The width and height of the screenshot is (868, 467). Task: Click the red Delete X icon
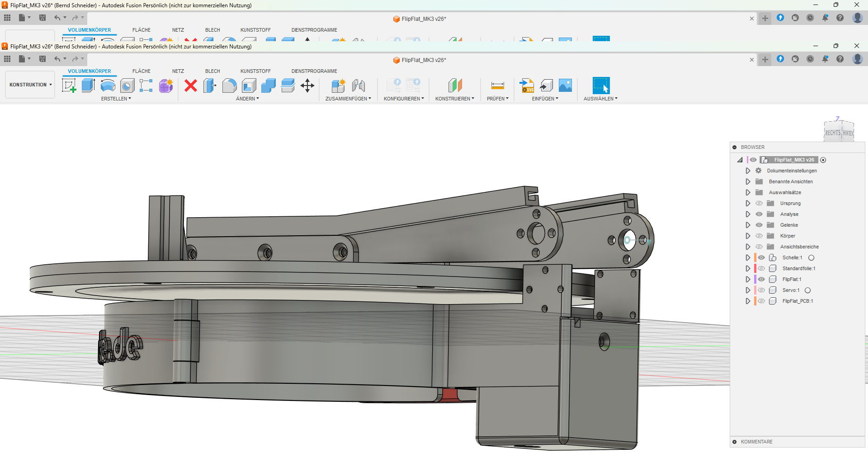[191, 85]
